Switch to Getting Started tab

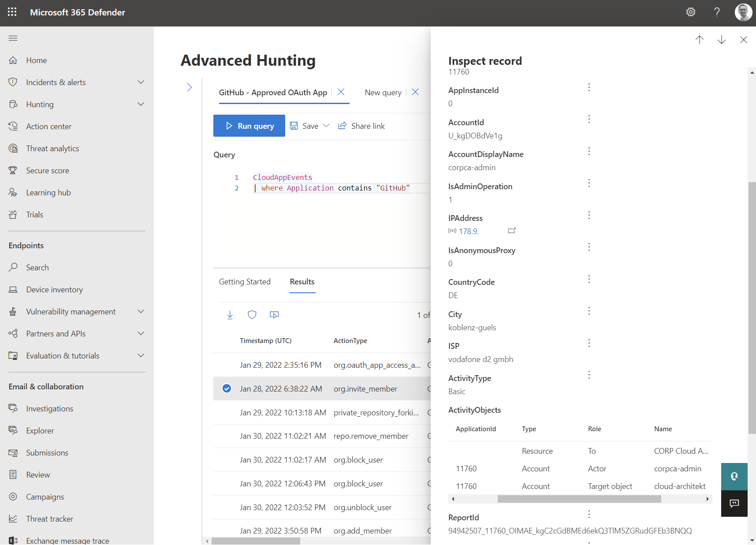point(245,282)
